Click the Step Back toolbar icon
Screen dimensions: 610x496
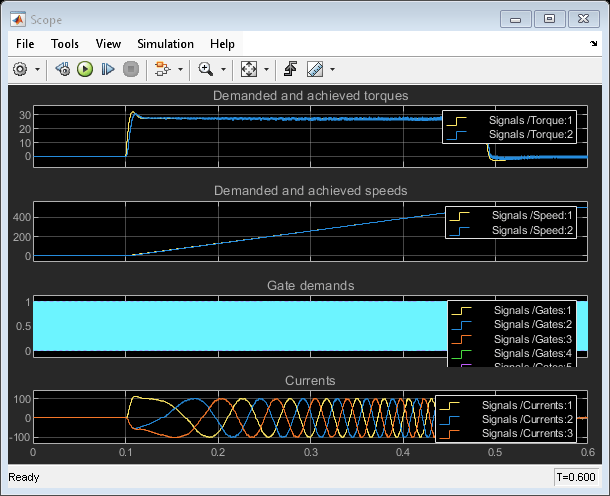pyautogui.click(x=62, y=69)
